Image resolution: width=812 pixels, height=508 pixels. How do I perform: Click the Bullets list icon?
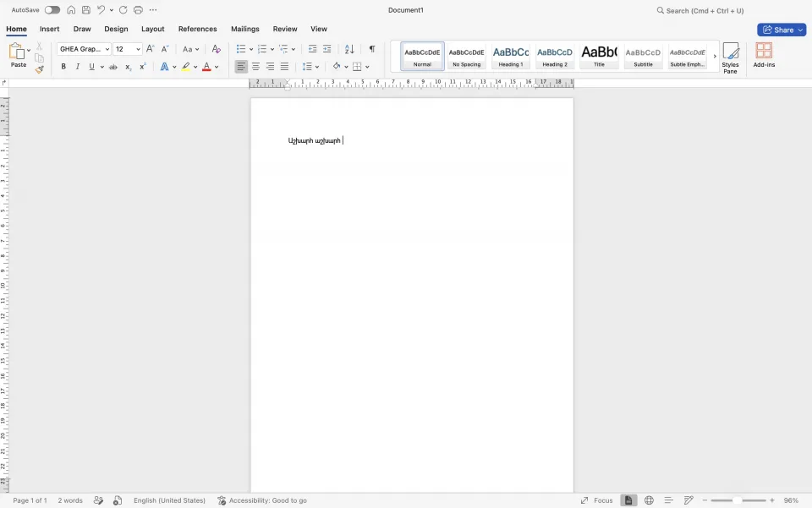(x=241, y=49)
